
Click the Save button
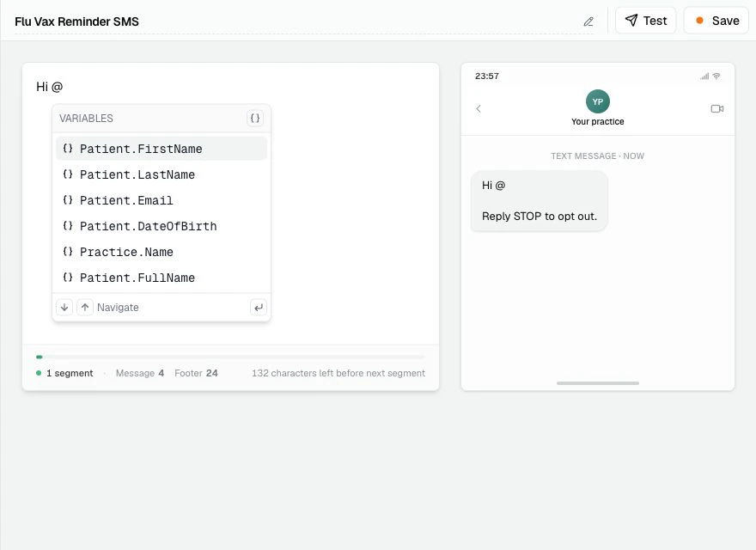(x=716, y=21)
